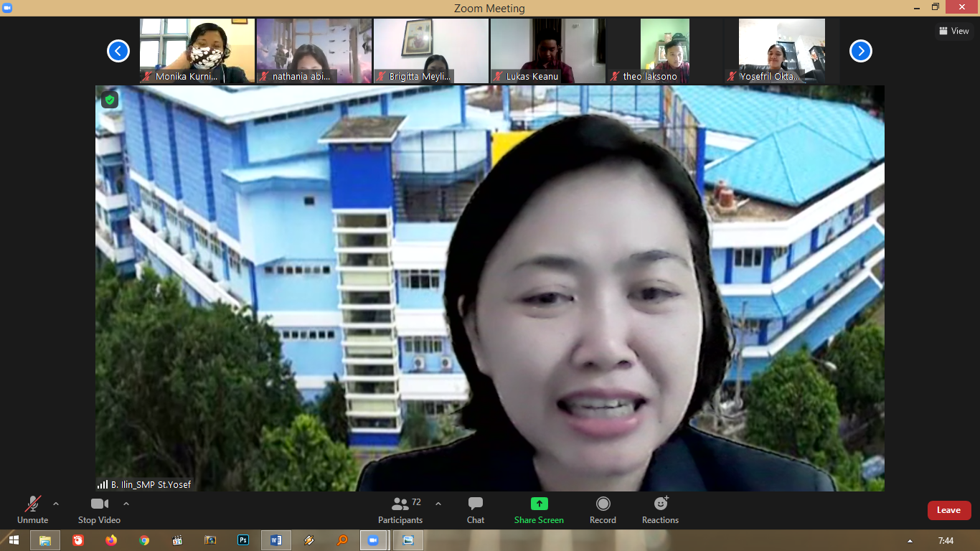Open the Windows Start menu
Image resolution: width=980 pixels, height=551 pixels.
tap(13, 540)
